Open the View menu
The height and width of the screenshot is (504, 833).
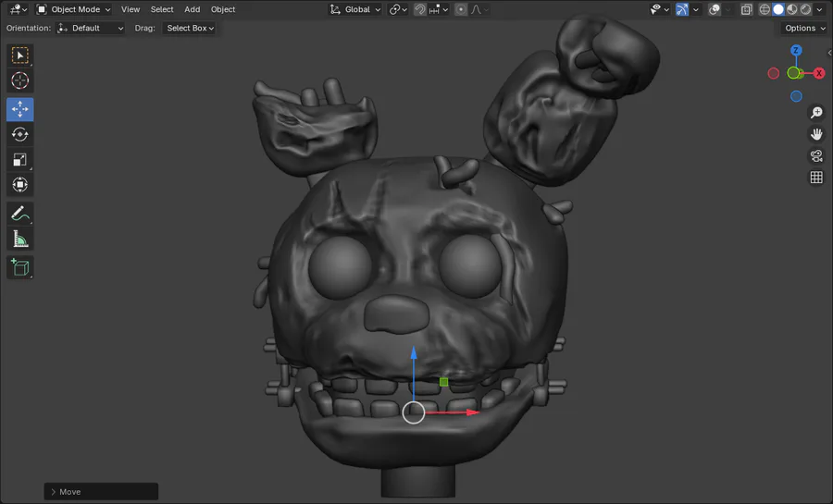131,9
